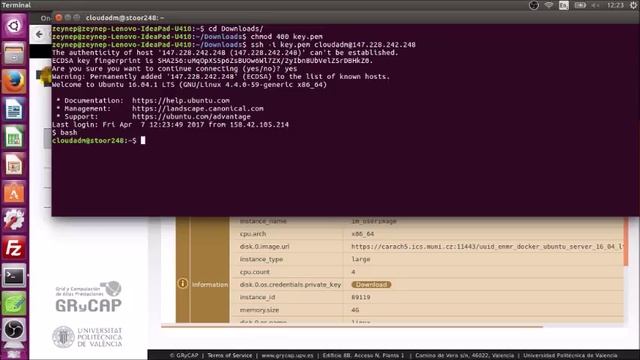Click the OBS indicator in top panel
640x360 pixels.
533,5
